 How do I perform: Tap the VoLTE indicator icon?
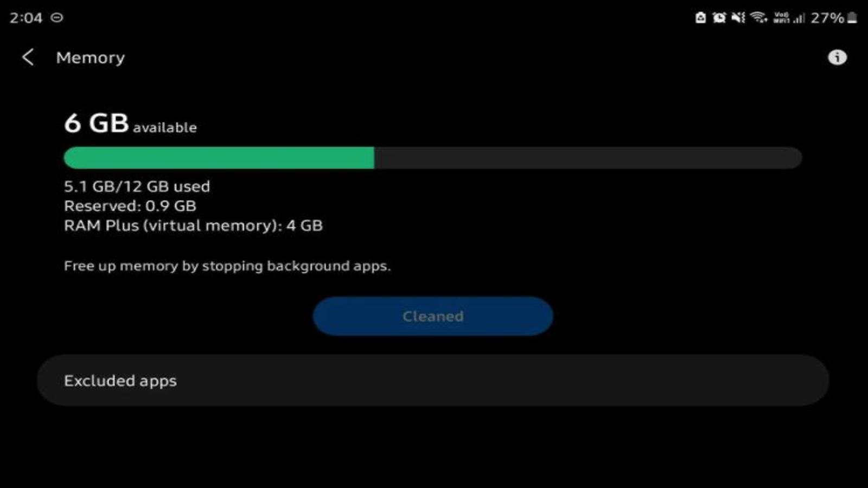tap(781, 17)
